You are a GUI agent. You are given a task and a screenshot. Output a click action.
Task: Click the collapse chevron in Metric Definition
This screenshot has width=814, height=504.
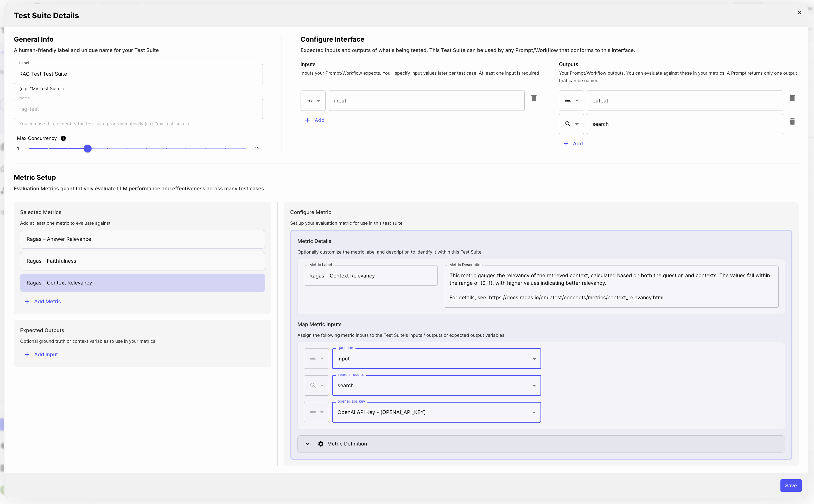[x=307, y=444]
